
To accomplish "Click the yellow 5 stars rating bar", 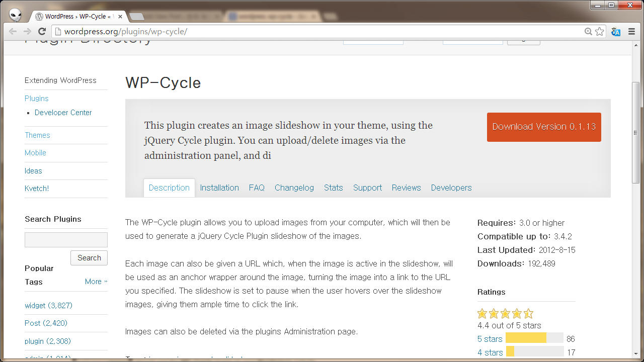I will point(526,338).
